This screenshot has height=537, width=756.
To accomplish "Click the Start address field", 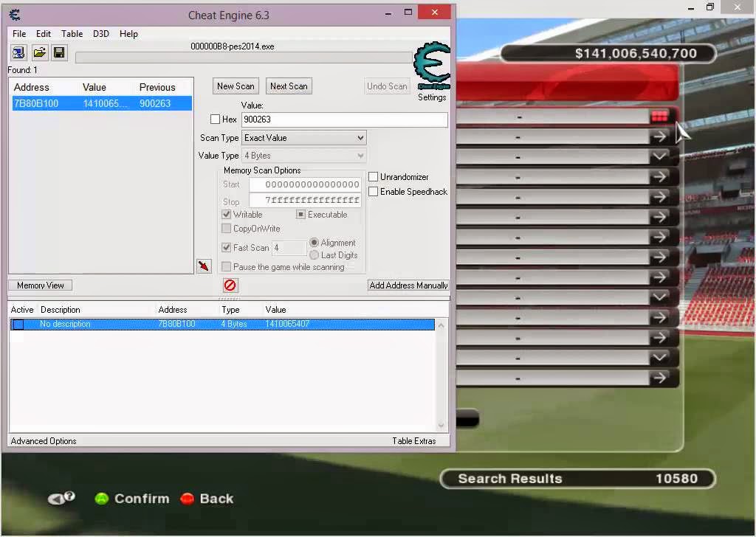I will [x=305, y=184].
